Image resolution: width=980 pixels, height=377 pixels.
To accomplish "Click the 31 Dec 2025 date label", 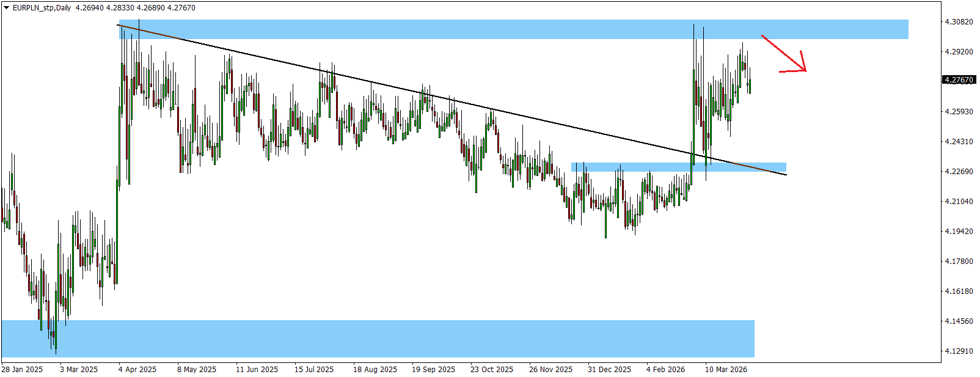I will coord(609,370).
